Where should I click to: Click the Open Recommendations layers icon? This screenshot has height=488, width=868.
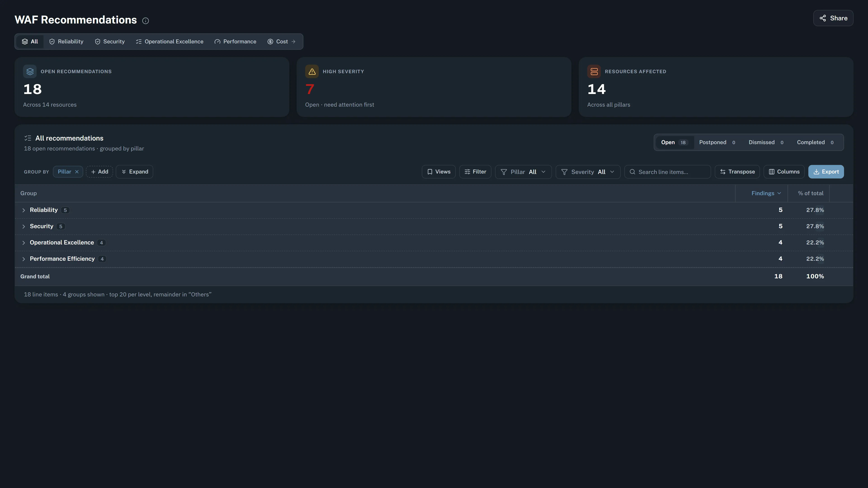point(30,71)
